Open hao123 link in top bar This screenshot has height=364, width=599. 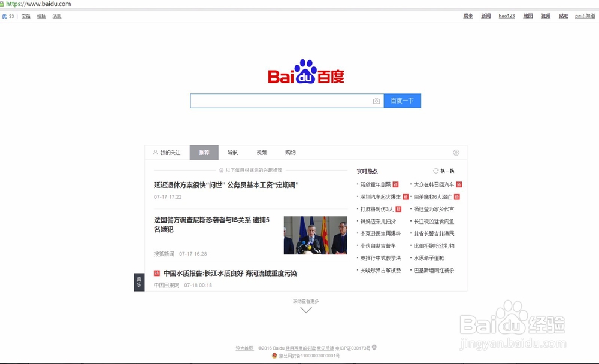click(507, 16)
